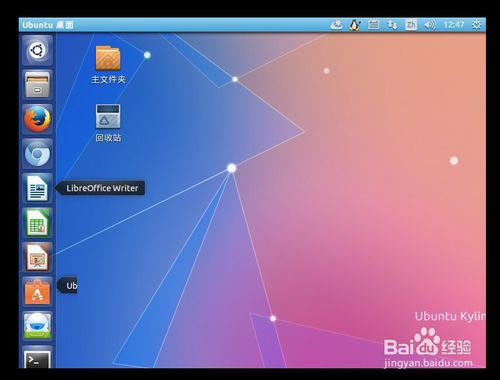The height and width of the screenshot is (380, 500).
Task: Open the Terminal icon in the launcher
Action: pyautogui.click(x=37, y=358)
